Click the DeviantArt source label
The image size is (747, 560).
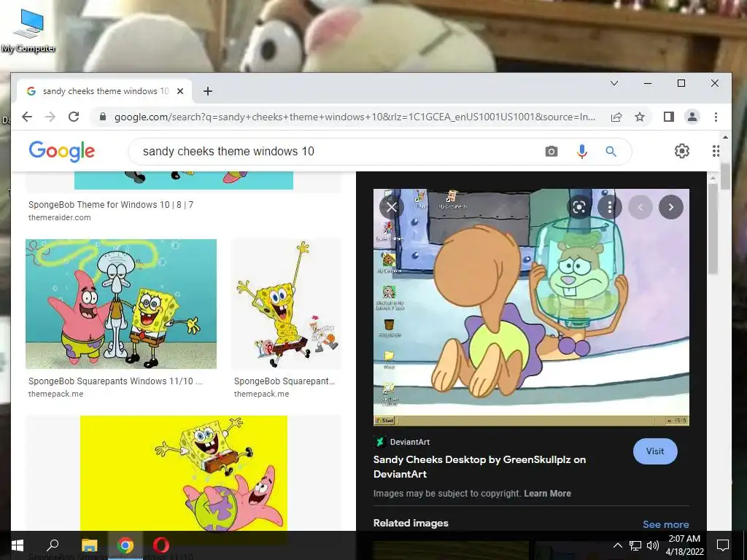[x=410, y=442]
